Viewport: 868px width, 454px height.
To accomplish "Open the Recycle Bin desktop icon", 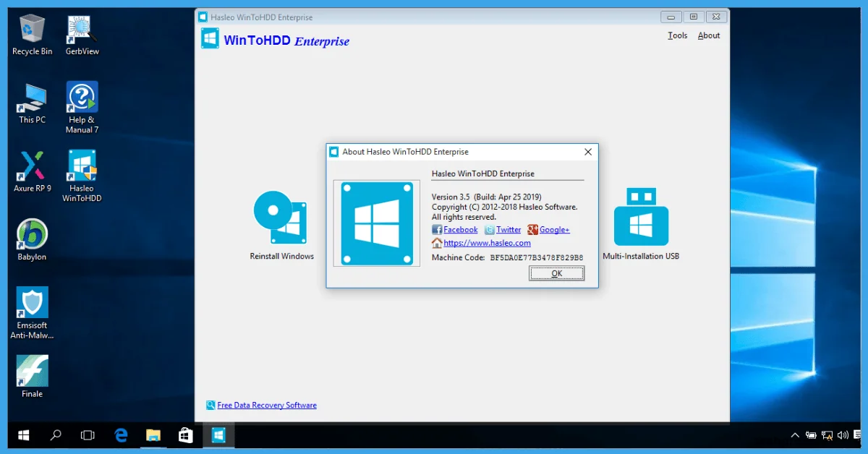I will [x=33, y=35].
